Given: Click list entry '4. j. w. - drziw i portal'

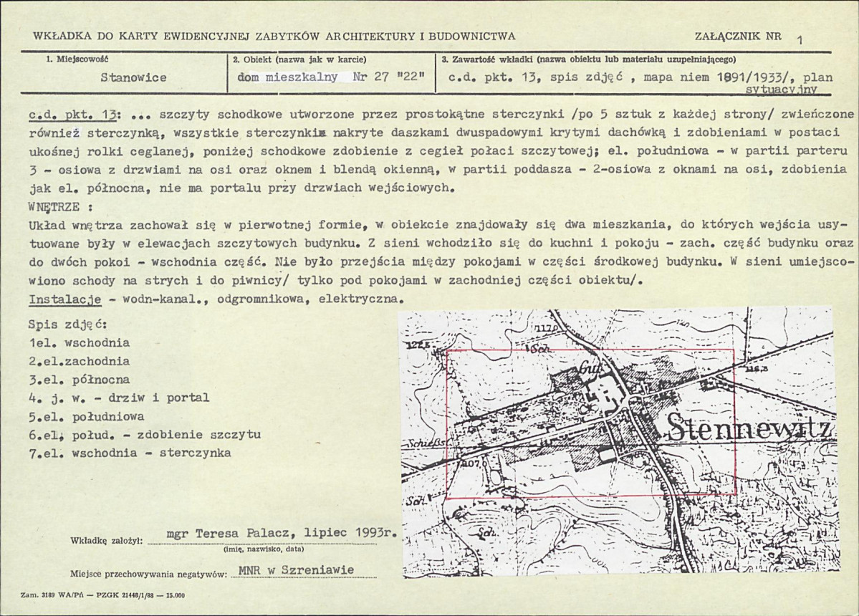Looking at the screenshot, I should (x=119, y=398).
